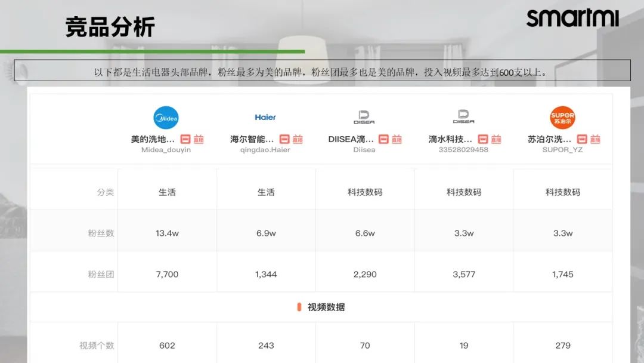Open the DIISEA滴... account name
Screen dimensions: 644x363
(x=351, y=139)
